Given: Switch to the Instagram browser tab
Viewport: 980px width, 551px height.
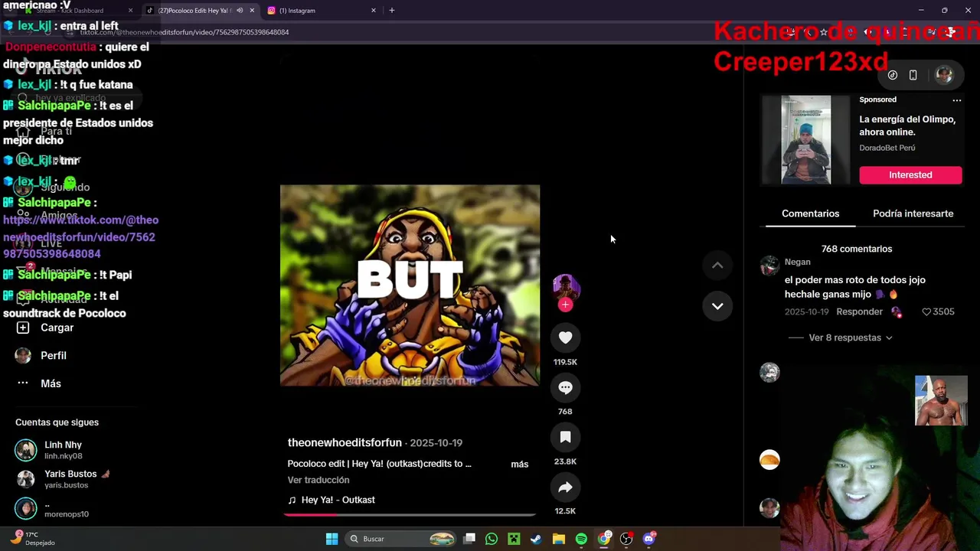Looking at the screenshot, I should 322,11.
